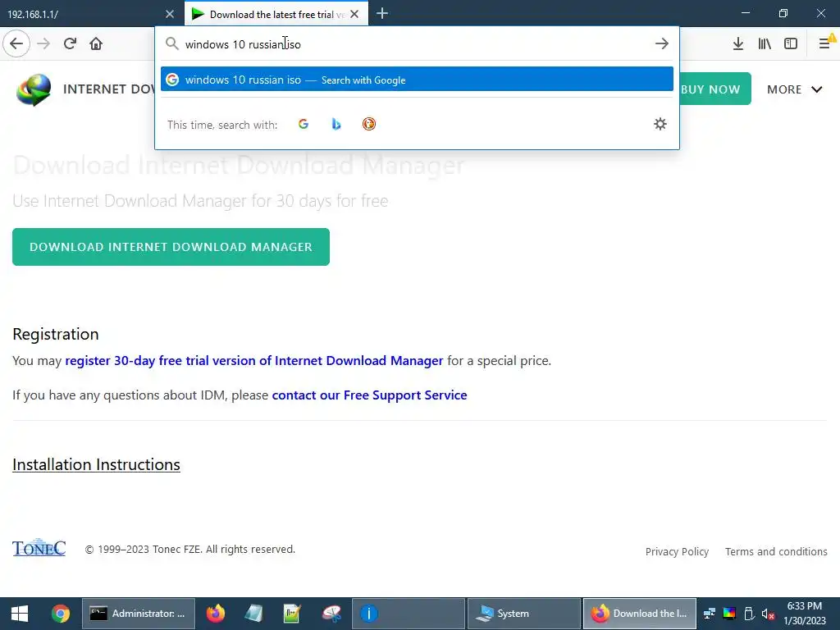Click the USB safely remove tray icon
Screen dimensions: 840x630
(x=749, y=614)
